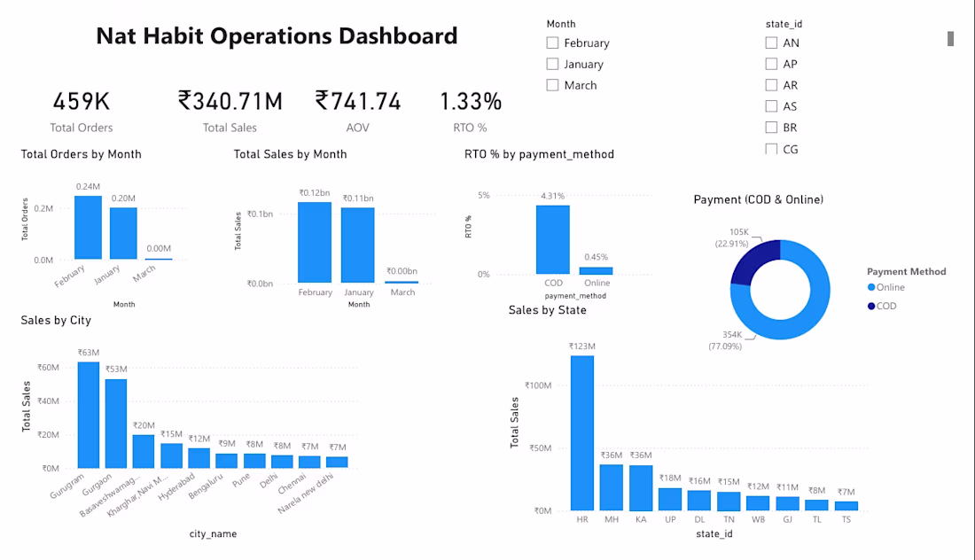Select the TL bar showing ₹8M

pos(816,505)
